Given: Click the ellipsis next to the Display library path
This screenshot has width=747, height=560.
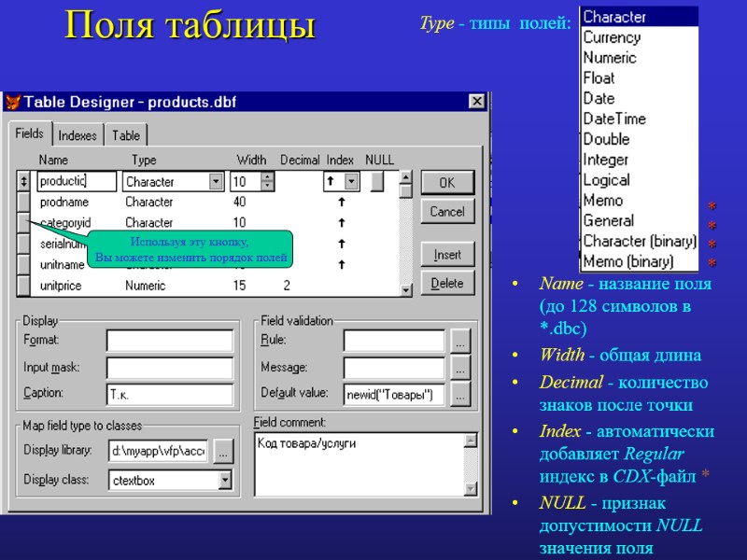Looking at the screenshot, I should pyautogui.click(x=221, y=451).
